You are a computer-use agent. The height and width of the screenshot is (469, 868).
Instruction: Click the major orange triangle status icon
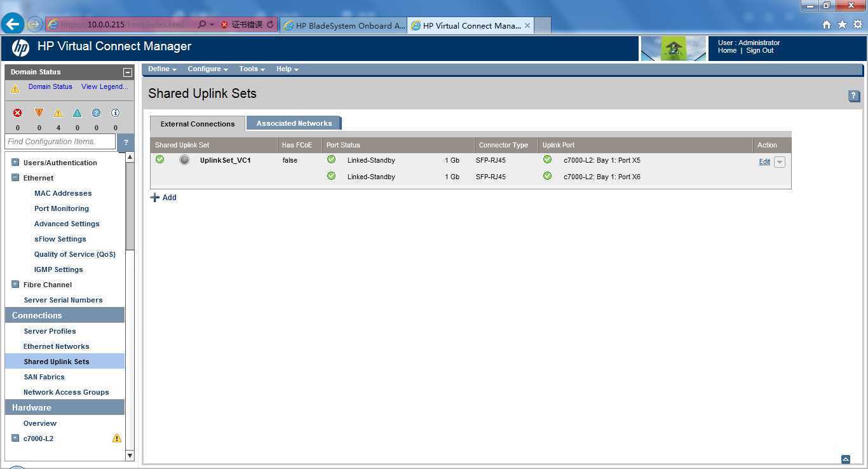(39, 112)
